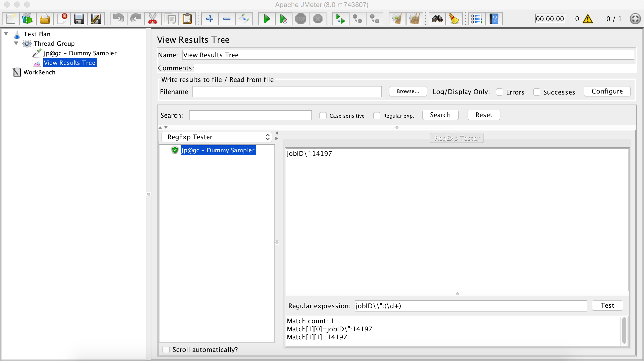Click the Cut scissors icon
Image resolution: width=644 pixels, height=361 pixels.
153,19
